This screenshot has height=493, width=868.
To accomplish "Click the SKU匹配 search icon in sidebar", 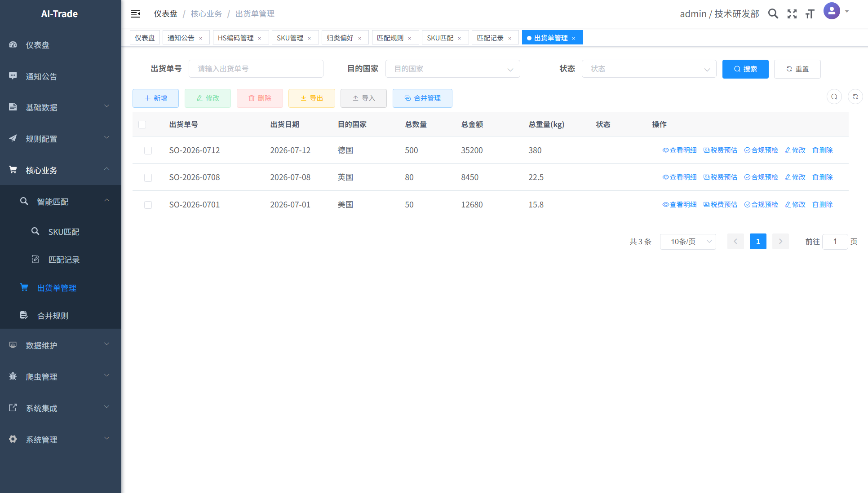I will (x=35, y=231).
